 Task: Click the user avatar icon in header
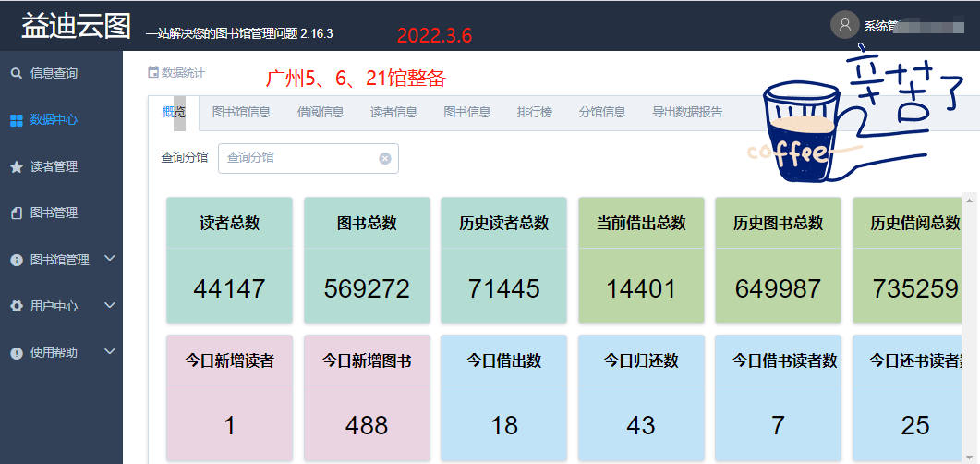click(844, 25)
